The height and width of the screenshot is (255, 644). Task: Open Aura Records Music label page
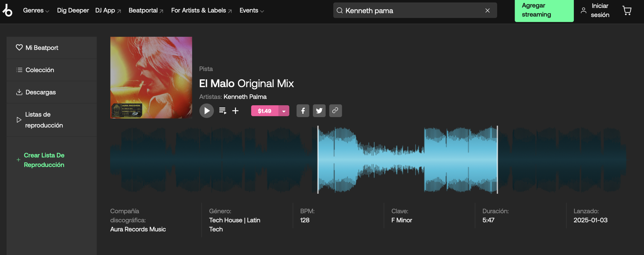[x=138, y=229]
